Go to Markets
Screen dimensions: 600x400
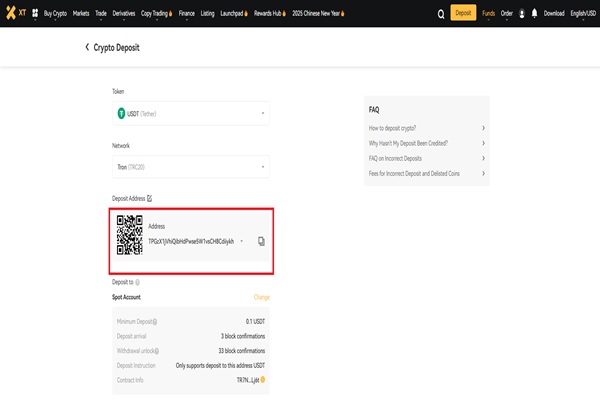coord(81,13)
